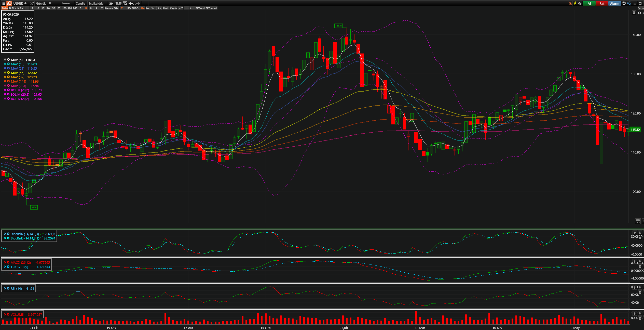Toggle visibility of StocRsiK line
Image resolution: width=644 pixels, height=330 pixels.
[x=8, y=234]
